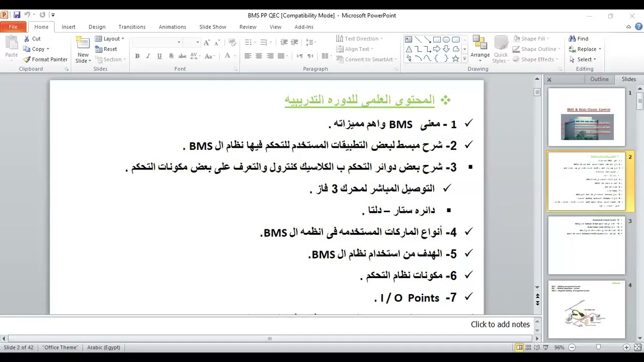
Task: Open the File tab
Action: click(x=13, y=27)
